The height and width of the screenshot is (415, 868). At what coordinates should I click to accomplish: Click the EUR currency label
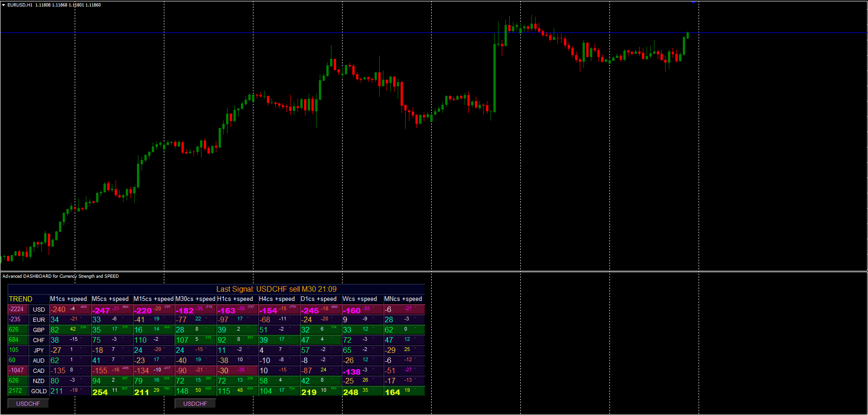point(39,320)
